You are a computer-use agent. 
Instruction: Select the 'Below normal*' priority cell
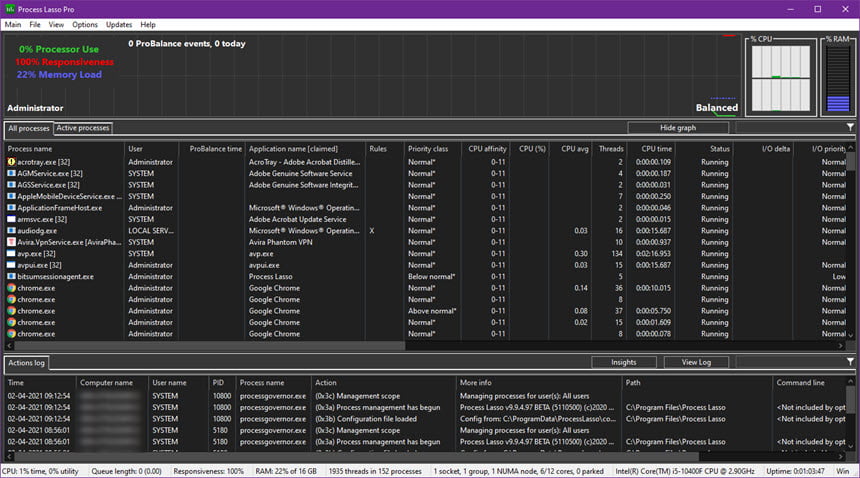pos(432,277)
